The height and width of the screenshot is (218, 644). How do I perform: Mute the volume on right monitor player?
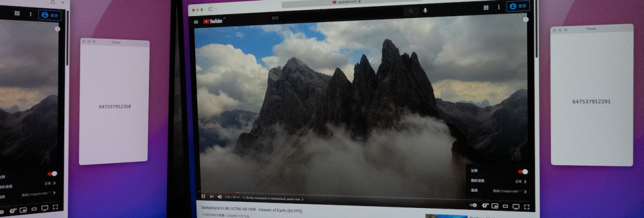[x=219, y=196]
